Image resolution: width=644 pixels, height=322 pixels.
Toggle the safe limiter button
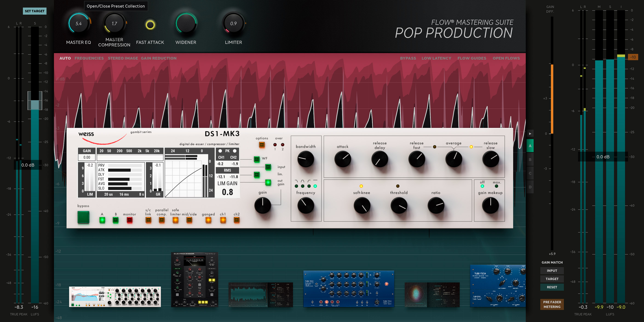(x=175, y=220)
